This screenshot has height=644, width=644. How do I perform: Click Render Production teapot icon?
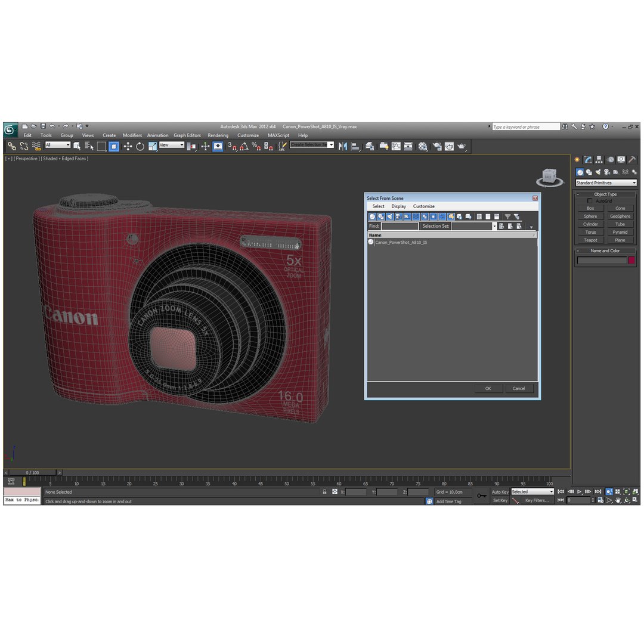(462, 146)
